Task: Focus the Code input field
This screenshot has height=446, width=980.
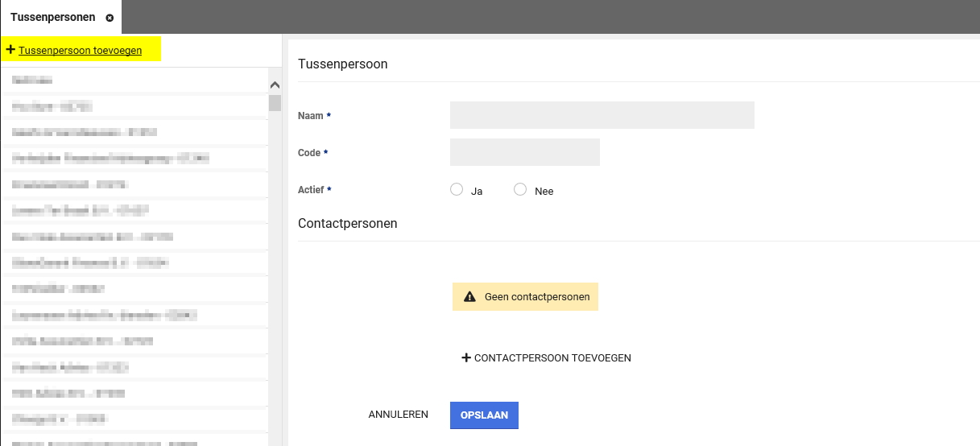Action: click(524, 152)
